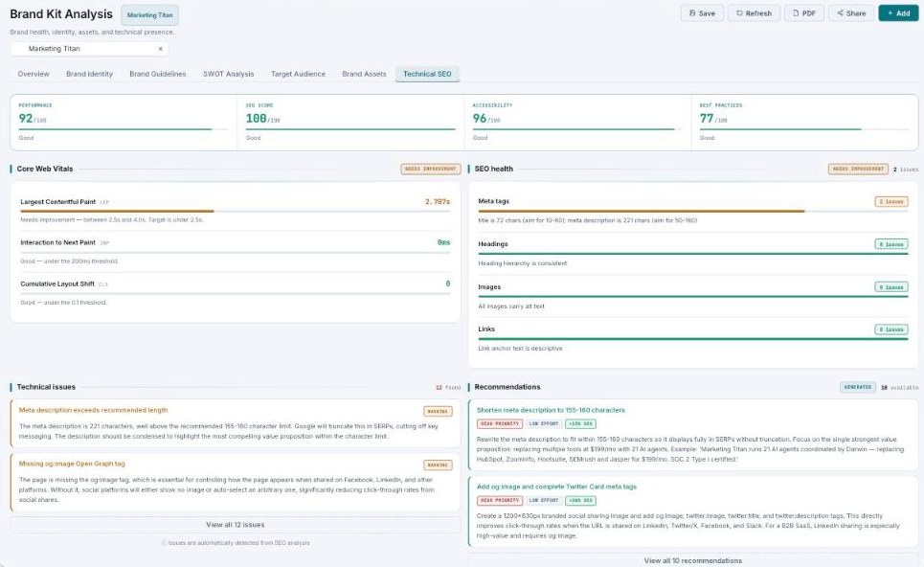Viewport: 924px width, 567px height.
Task: Export the report with the PDF button
Action: 803,13
